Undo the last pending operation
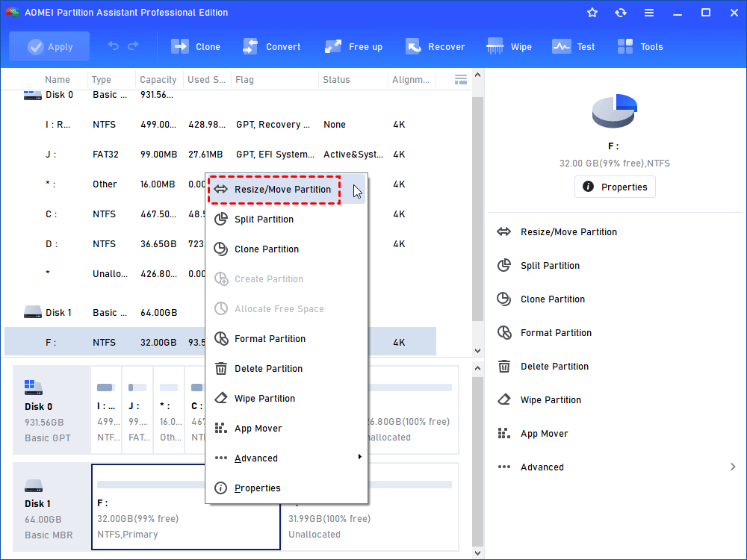Viewport: 747px width, 560px height. click(114, 46)
